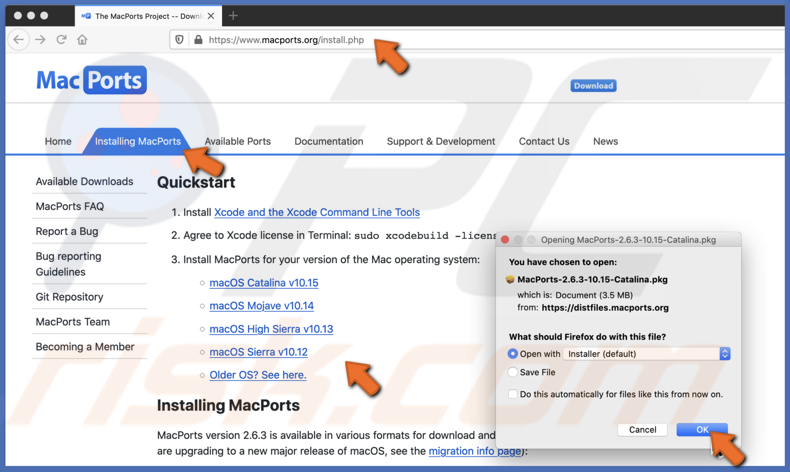Click the blue Download button
The height and width of the screenshot is (472, 790).
pos(594,86)
